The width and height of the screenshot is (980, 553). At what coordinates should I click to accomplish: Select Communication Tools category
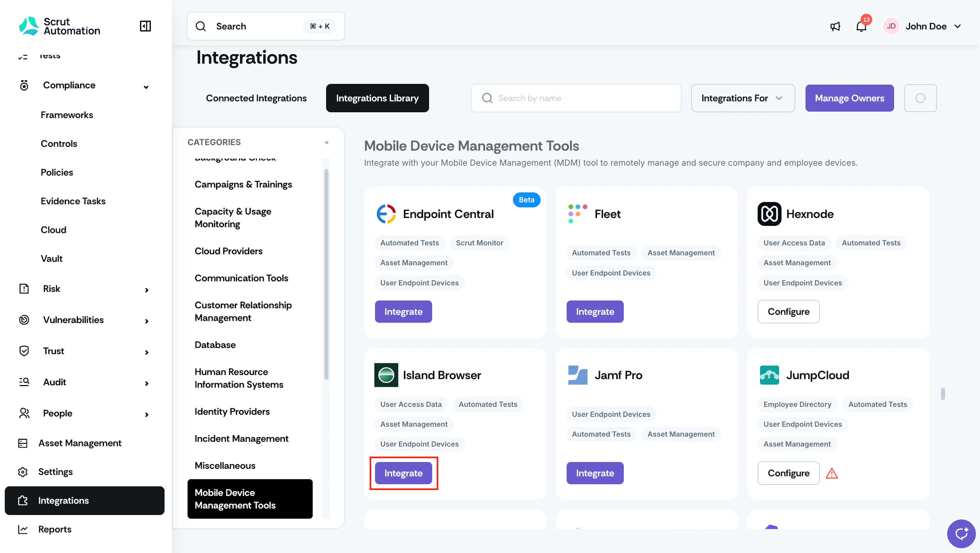pos(241,278)
